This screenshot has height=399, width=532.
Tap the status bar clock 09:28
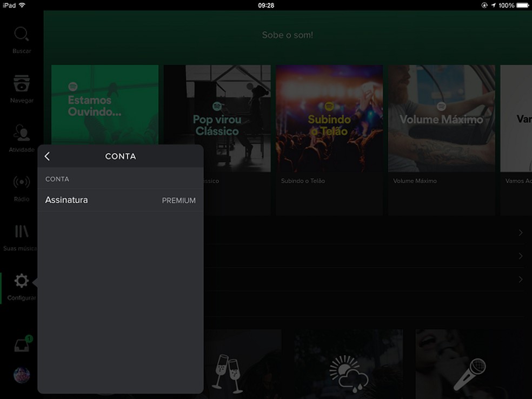point(266,5)
